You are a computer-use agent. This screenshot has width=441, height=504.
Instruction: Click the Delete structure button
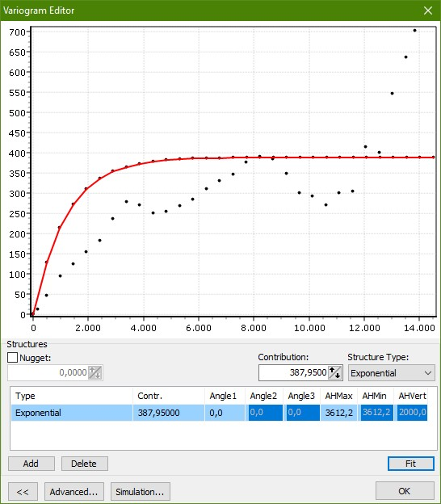coord(85,464)
